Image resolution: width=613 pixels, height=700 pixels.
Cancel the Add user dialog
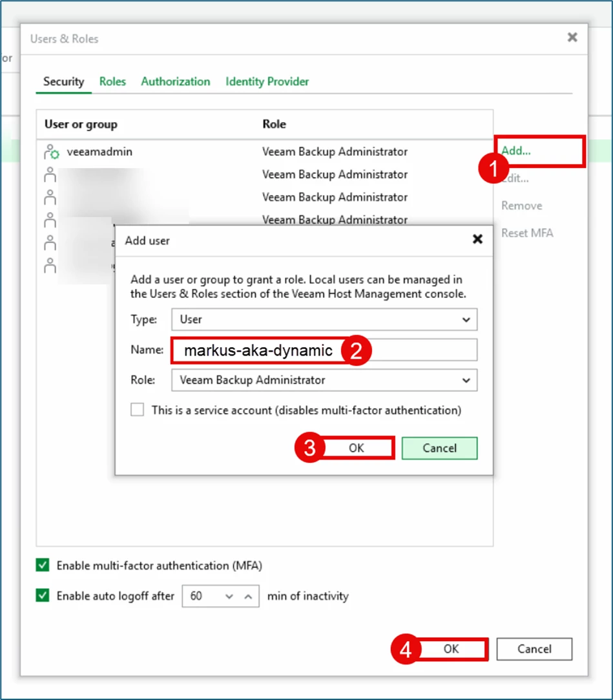tap(439, 448)
